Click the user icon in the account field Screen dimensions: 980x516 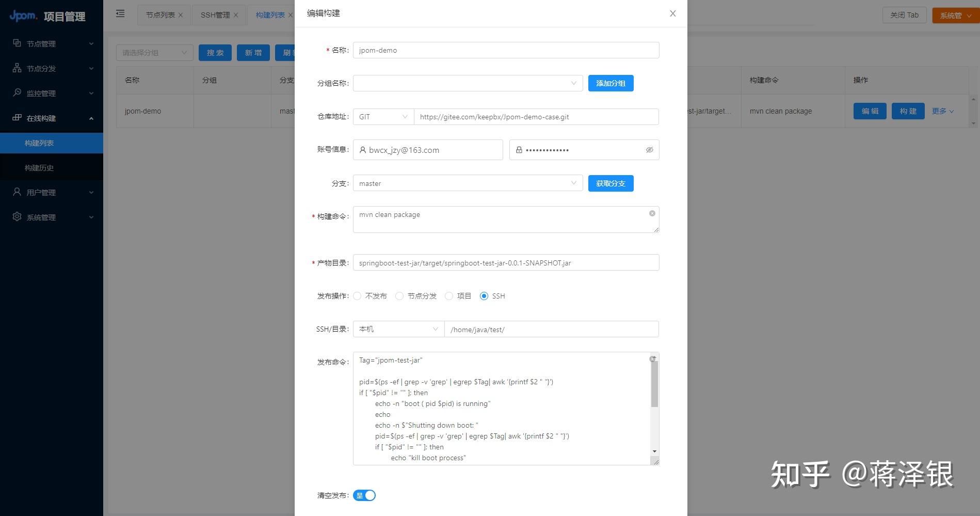(x=363, y=150)
